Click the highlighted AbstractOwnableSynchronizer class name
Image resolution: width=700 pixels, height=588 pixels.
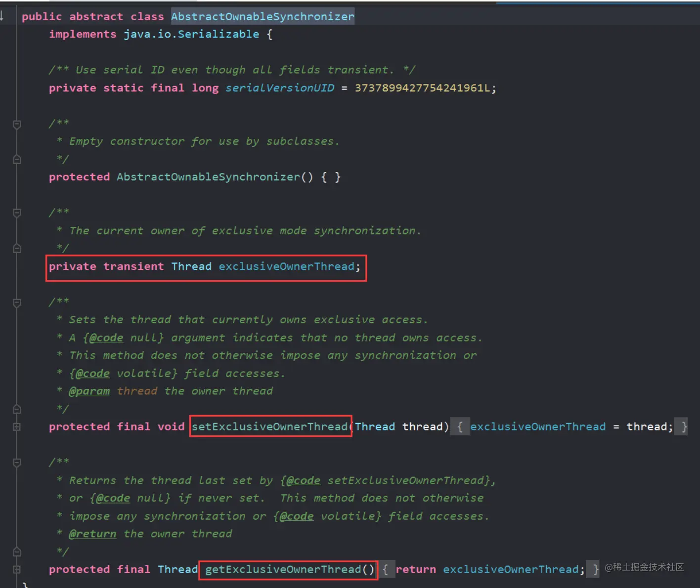tap(262, 16)
